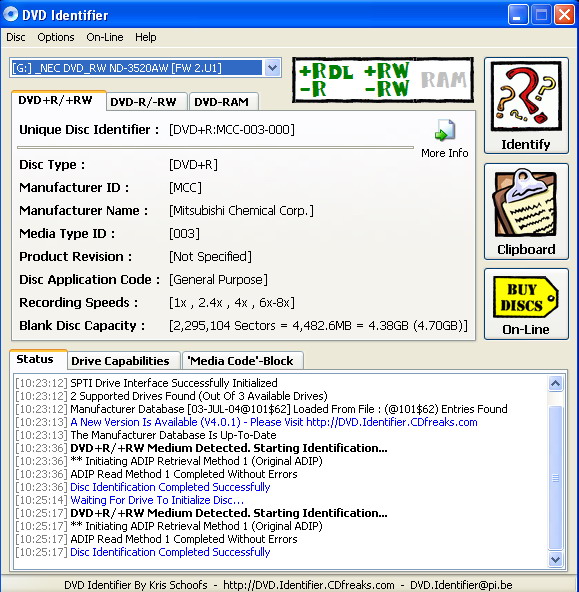Click the 'SPTI Drive Interface Successfully Initialized' log line
This screenshot has width=579, height=592.
tap(174, 383)
